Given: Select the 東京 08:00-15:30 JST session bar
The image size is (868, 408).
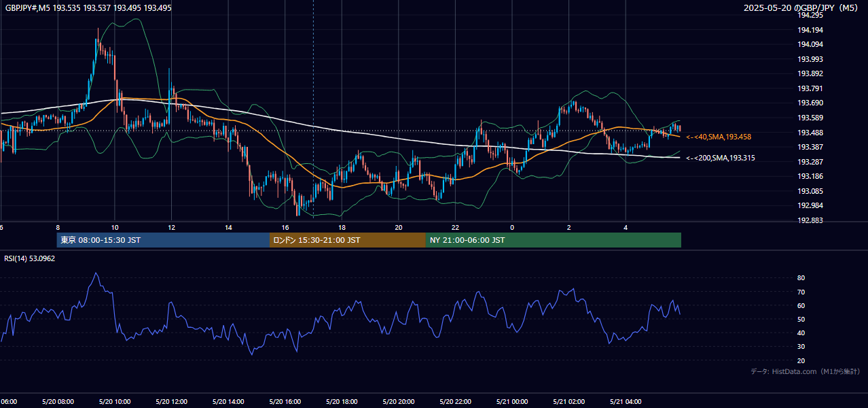Looking at the screenshot, I should [163, 240].
